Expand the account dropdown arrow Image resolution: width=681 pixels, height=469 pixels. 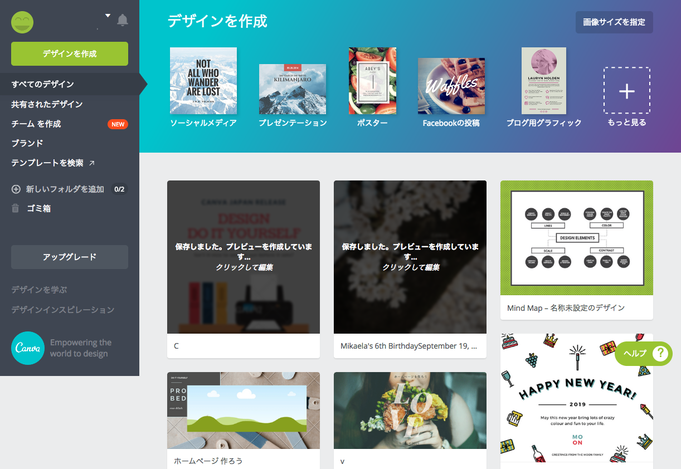[x=107, y=16]
